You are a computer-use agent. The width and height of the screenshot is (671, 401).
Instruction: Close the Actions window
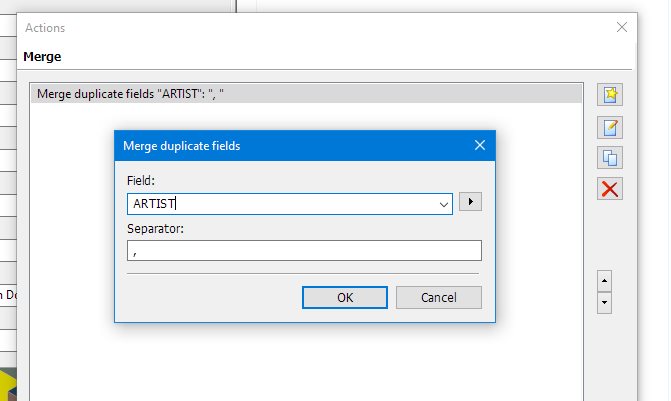(622, 27)
